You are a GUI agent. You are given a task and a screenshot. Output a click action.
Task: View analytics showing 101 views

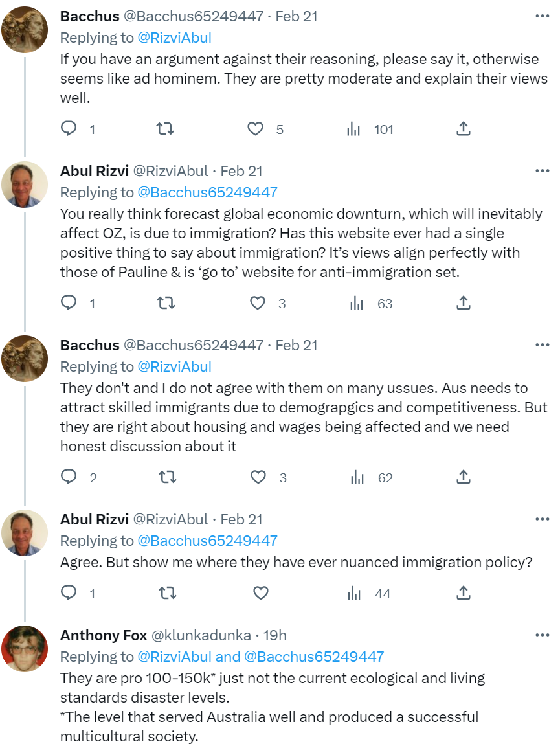353,129
